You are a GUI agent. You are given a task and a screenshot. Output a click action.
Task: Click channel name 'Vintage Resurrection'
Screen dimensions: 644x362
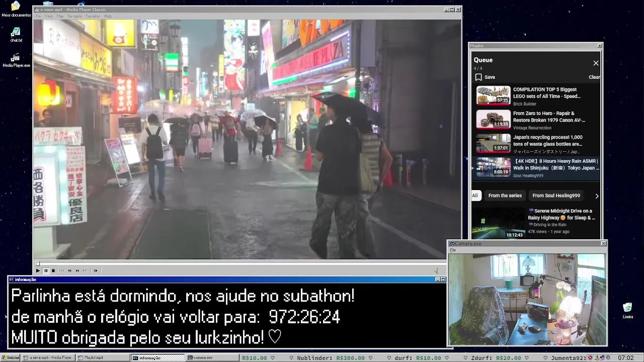click(x=532, y=128)
